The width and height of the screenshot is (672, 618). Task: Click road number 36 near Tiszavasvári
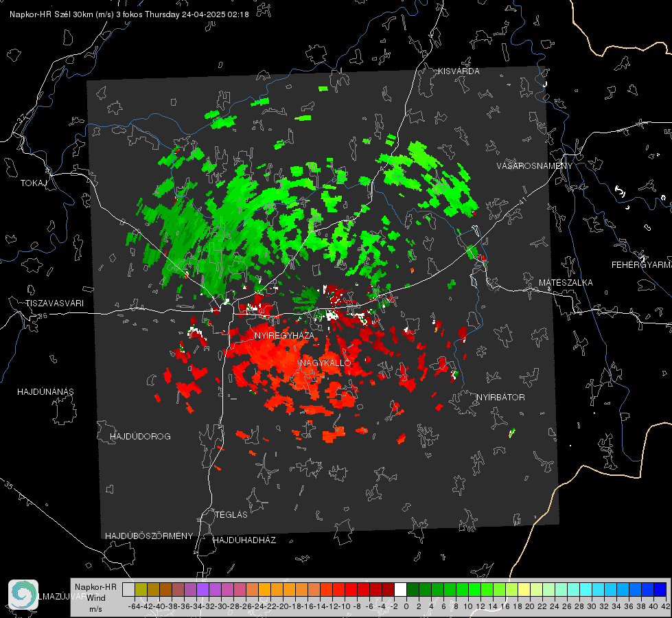pos(43,316)
